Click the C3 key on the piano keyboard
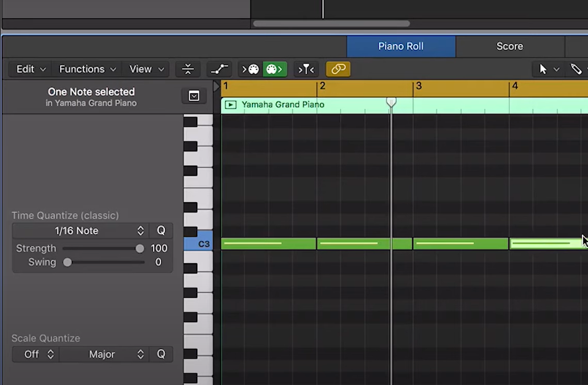 click(x=202, y=243)
